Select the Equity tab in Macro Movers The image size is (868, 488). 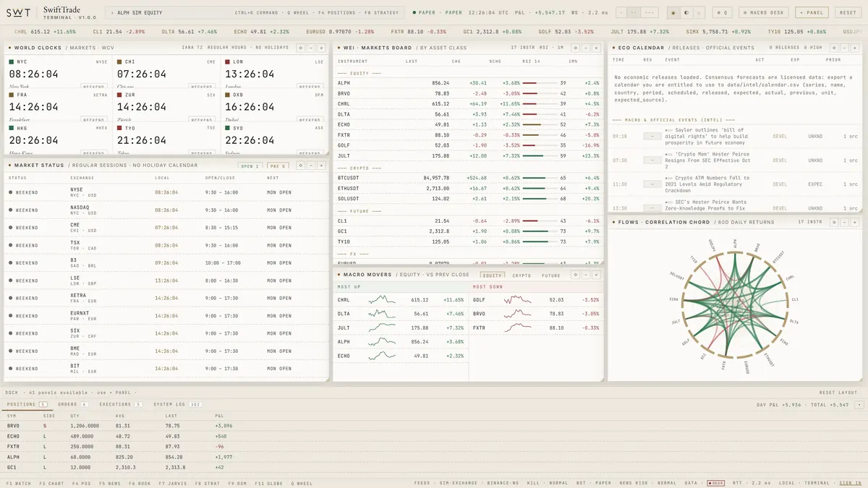(493, 275)
